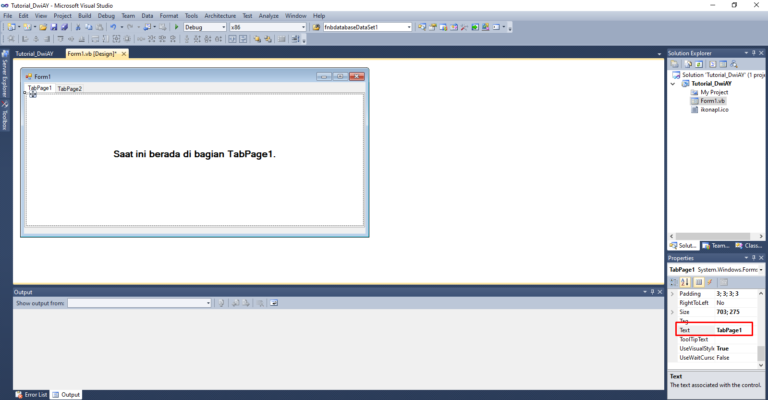The width and height of the screenshot is (768, 400).
Task: Click the Properties grid icon in Properties panel
Action: click(698, 282)
